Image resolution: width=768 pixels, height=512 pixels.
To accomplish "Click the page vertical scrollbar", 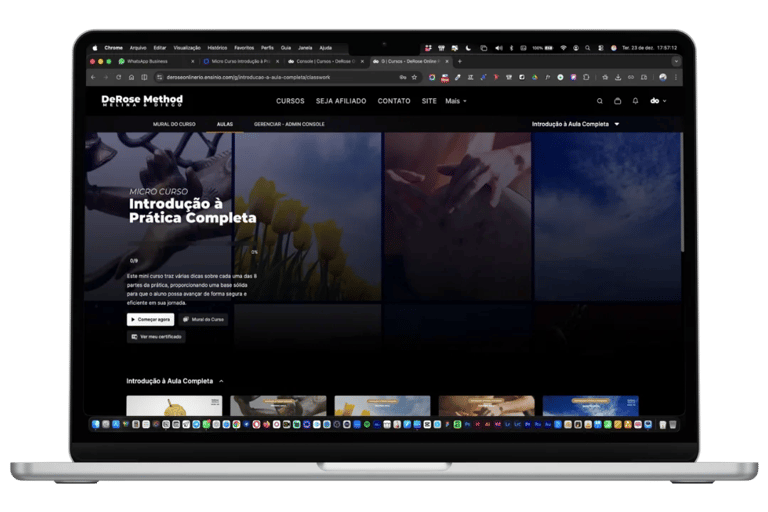I will tap(681, 191).
